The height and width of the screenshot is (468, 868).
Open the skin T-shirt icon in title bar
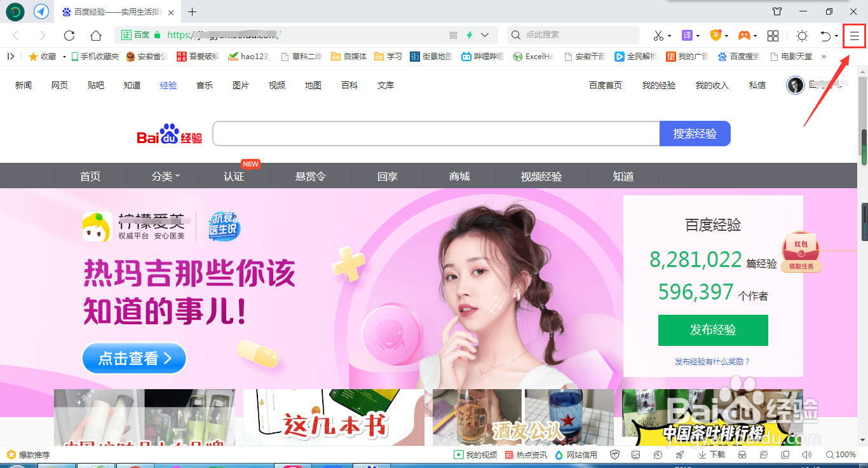(x=777, y=11)
